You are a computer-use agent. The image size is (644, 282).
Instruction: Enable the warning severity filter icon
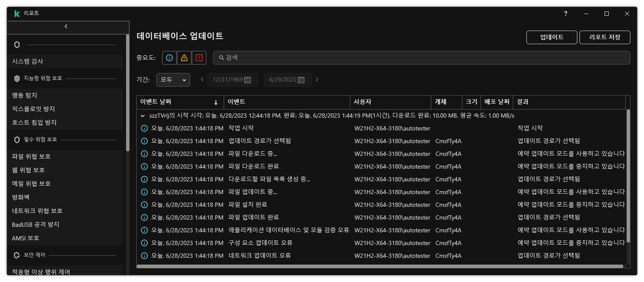184,57
